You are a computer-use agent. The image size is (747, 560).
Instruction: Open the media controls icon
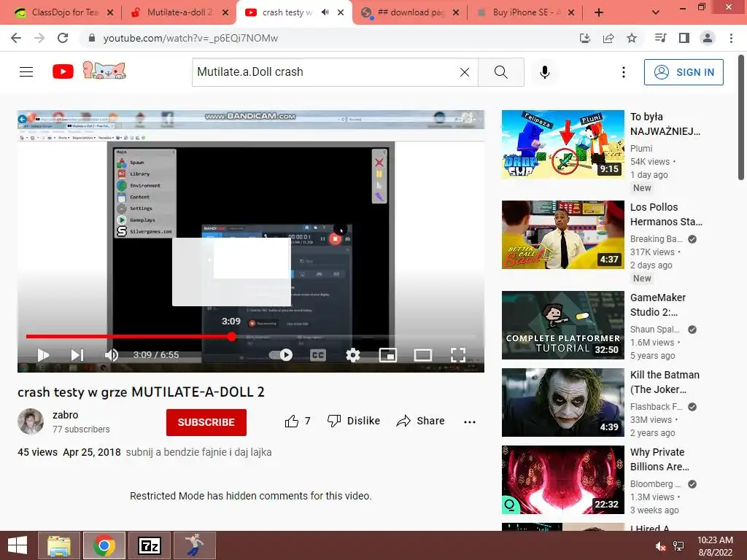660,38
